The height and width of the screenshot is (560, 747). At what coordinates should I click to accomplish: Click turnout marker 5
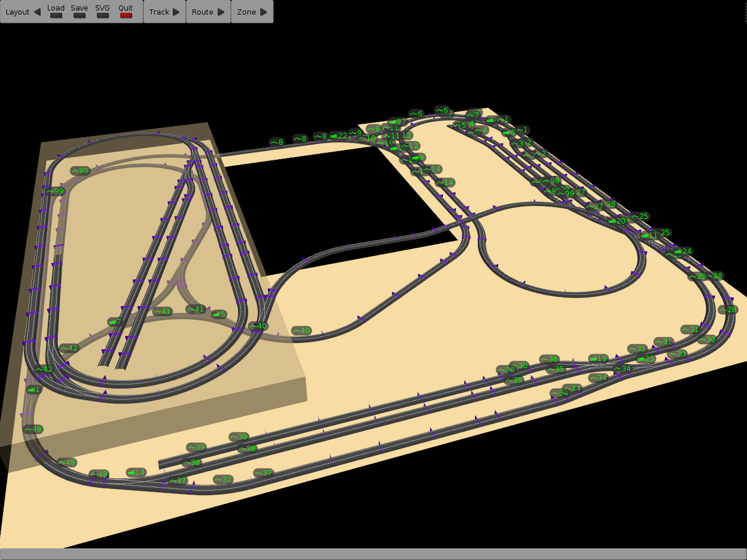tap(219, 314)
